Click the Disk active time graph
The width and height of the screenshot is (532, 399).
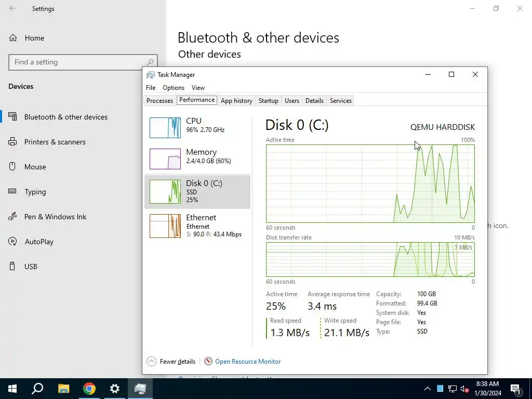click(x=370, y=183)
